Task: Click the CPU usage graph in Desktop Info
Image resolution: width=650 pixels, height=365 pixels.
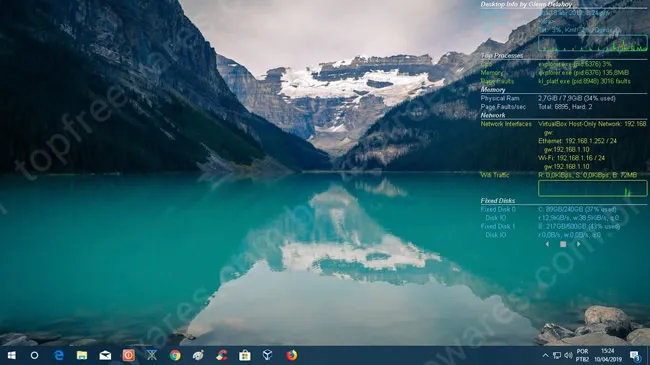Action: (593, 44)
